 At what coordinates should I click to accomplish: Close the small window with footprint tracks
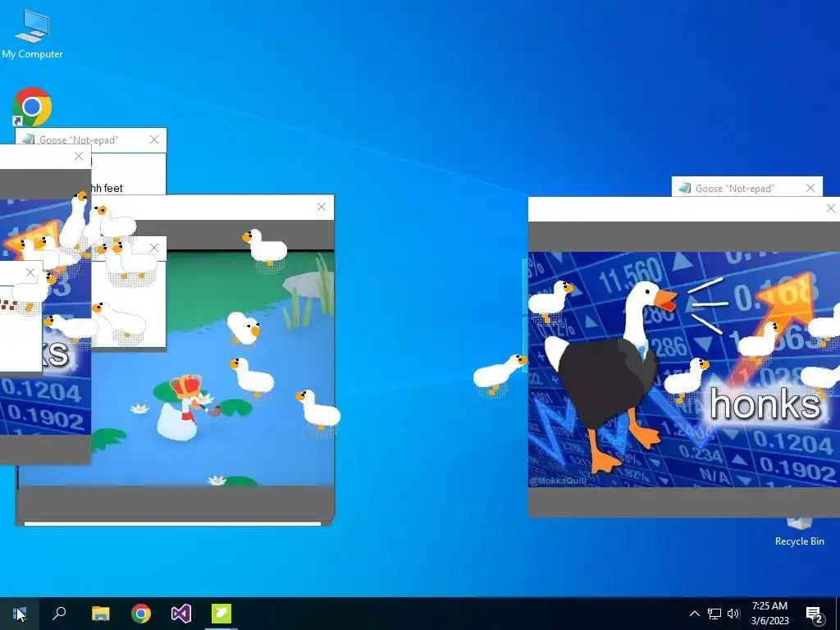pyautogui.click(x=30, y=272)
